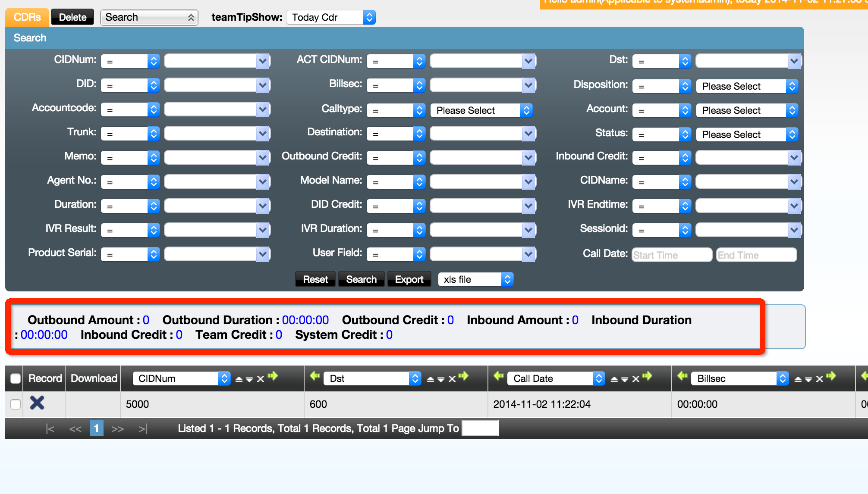The width and height of the screenshot is (868, 494).
Task: Open the teamTipShow Today Cdr dropdown
Action: coord(331,18)
